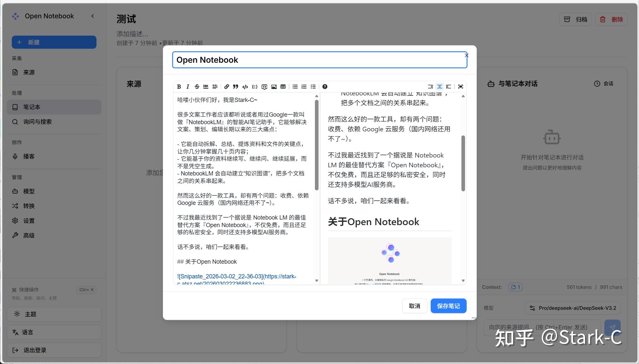Add an unordered bullet list

[x=295, y=87]
